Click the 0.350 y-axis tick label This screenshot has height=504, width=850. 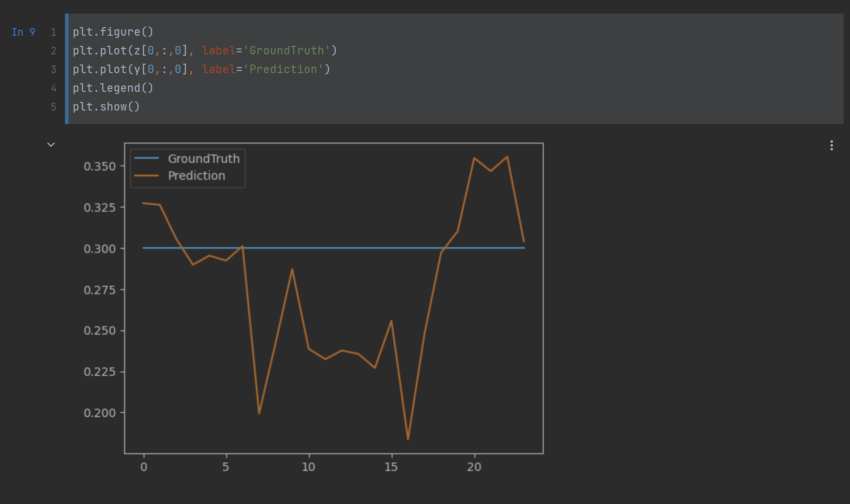(x=101, y=167)
